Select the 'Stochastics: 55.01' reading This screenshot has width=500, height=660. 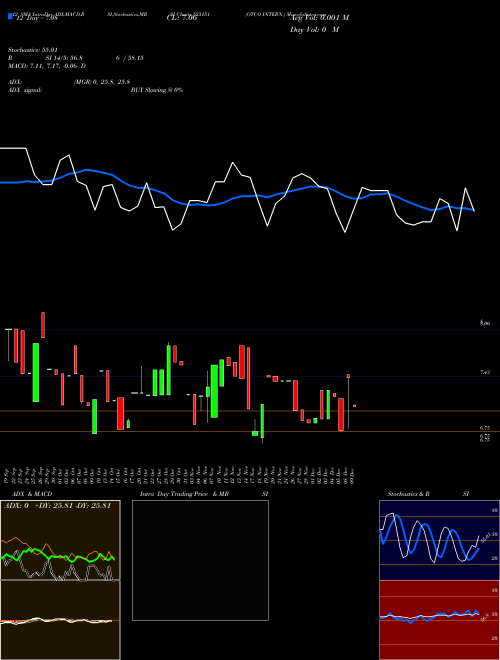click(x=33, y=50)
